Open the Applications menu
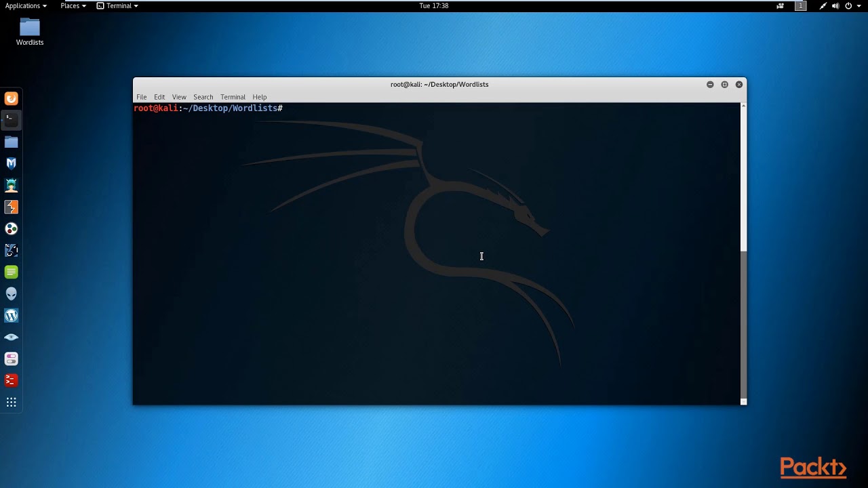This screenshot has height=488, width=868. [x=26, y=6]
